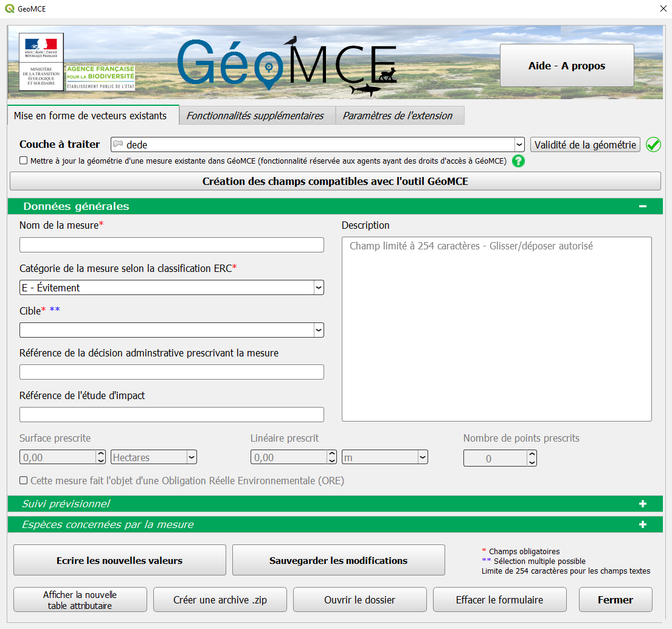Check the update existing GéoMCE geometry box

tap(24, 161)
